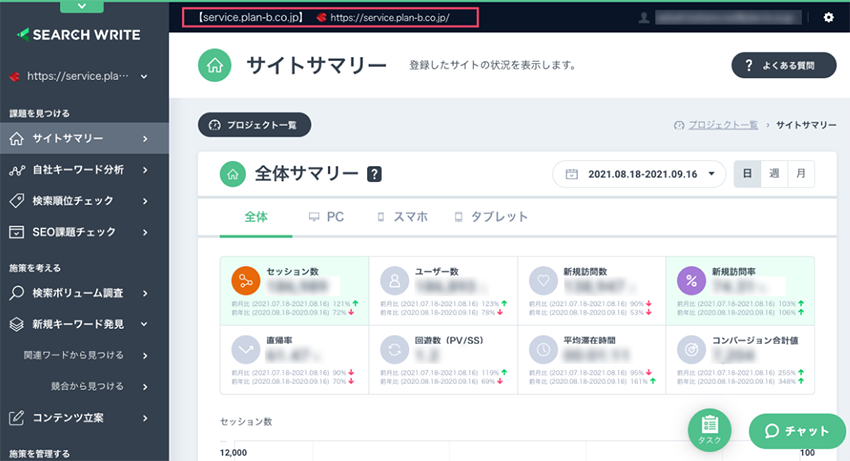The height and width of the screenshot is (461, 850).
Task: Click the clock icon in 平均滞在時間 card
Action: tap(543, 350)
